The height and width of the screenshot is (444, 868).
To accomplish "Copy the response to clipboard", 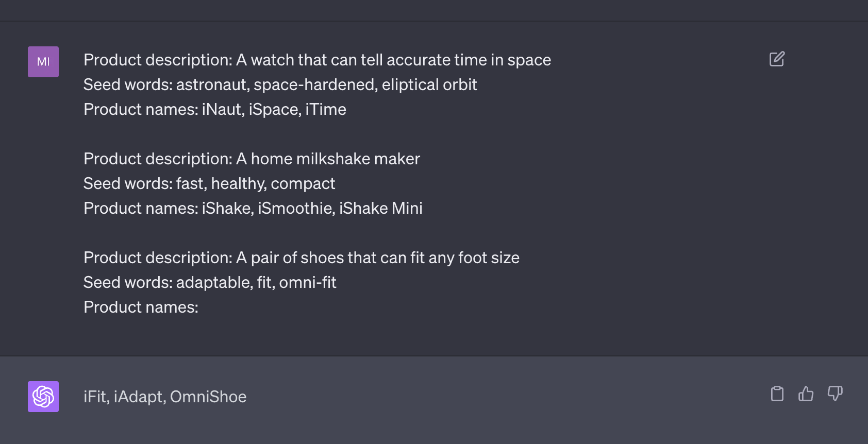I will [x=777, y=394].
